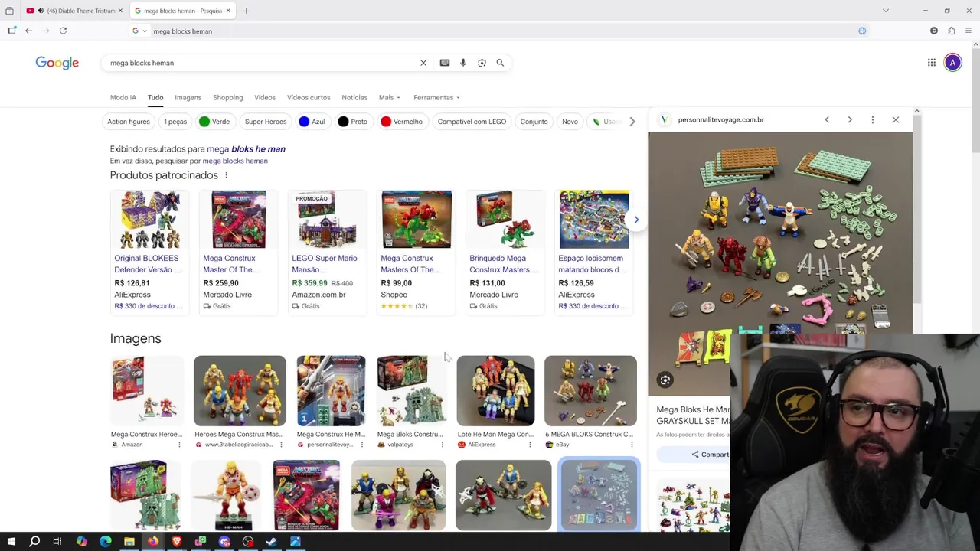Screen dimensions: 980x551
Task: Open Task View on the taskbar
Action: coord(57,542)
